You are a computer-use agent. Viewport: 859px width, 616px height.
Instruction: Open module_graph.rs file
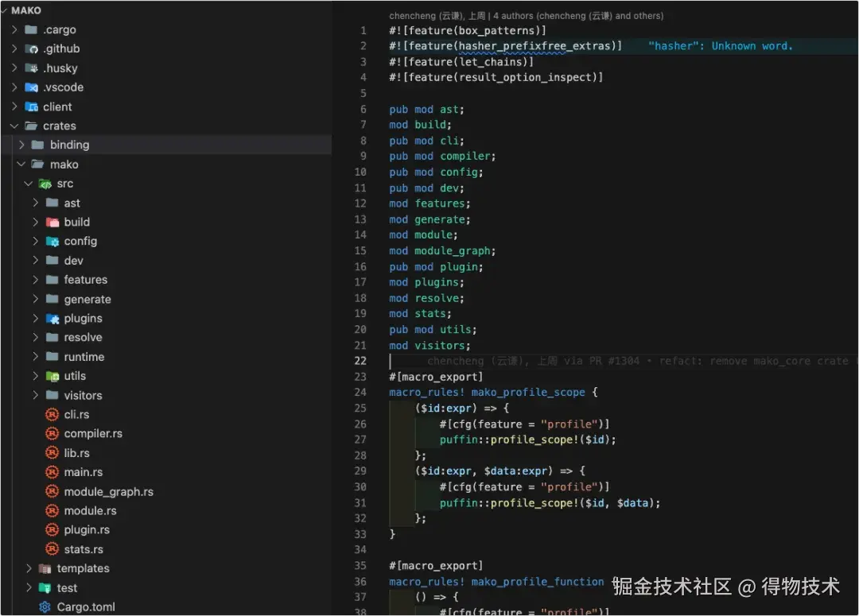[x=108, y=492]
